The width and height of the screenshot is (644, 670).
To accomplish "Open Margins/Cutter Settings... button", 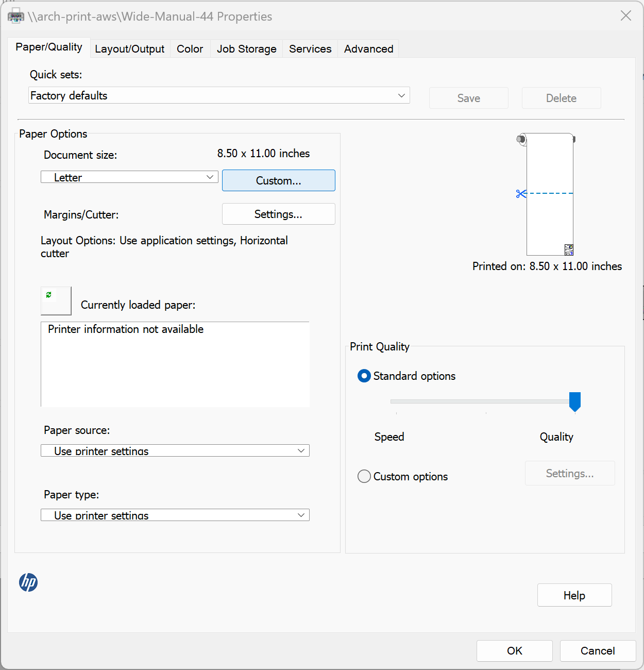I will (279, 214).
